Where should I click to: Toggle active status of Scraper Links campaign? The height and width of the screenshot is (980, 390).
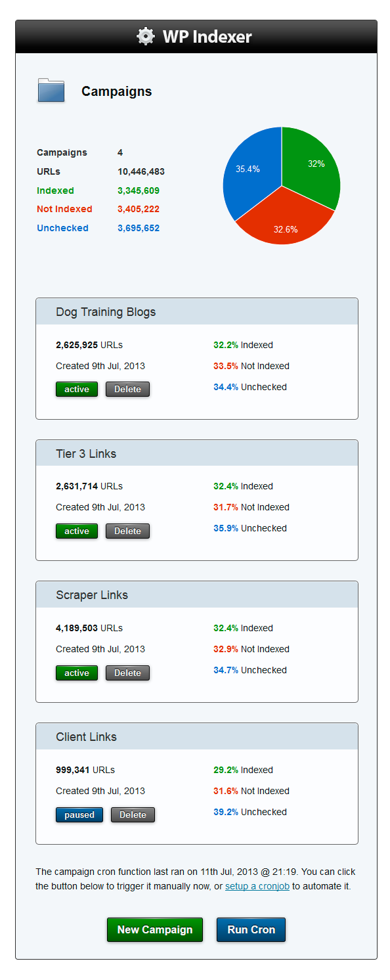[77, 673]
